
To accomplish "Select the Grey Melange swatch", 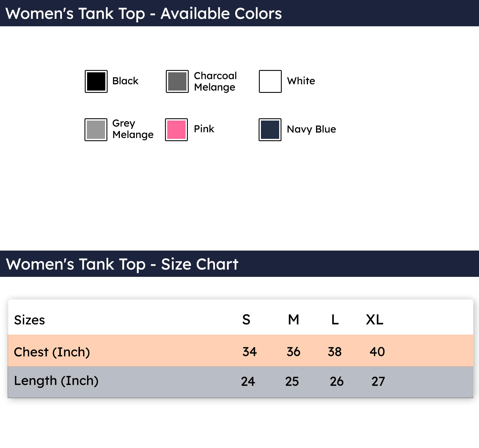I will 96,130.
